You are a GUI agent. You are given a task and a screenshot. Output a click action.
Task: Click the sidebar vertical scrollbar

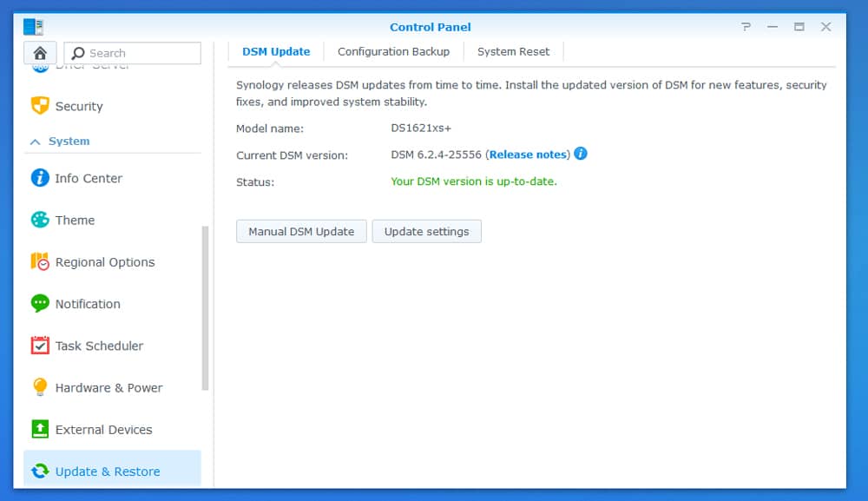[x=206, y=307]
